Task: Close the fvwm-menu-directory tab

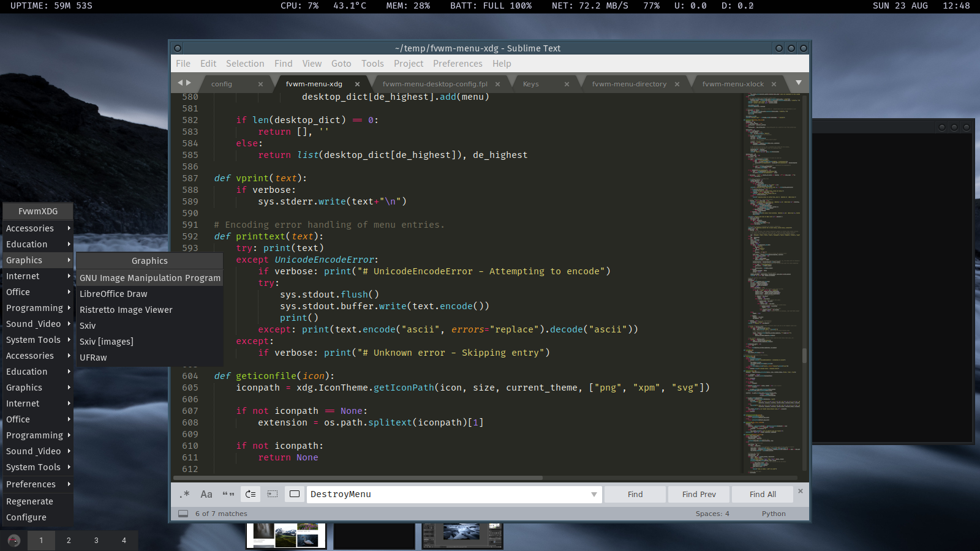Action: point(677,84)
